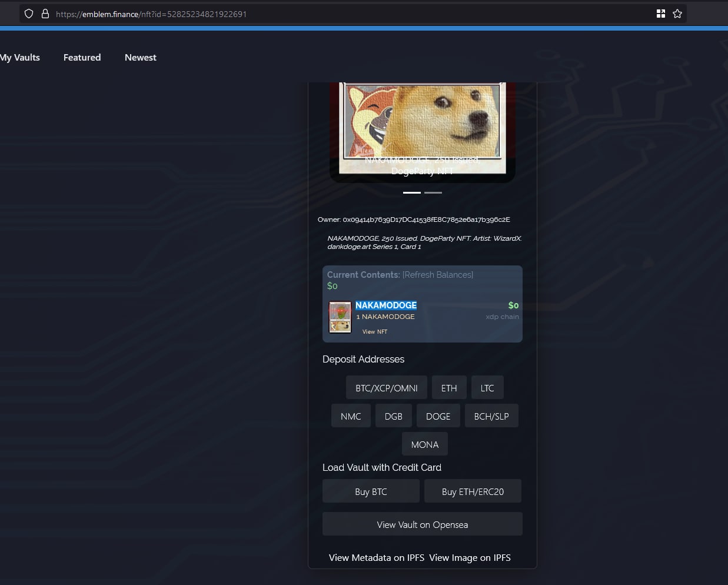This screenshot has height=585, width=728.
Task: Open the Newest menu item
Action: 140,57
